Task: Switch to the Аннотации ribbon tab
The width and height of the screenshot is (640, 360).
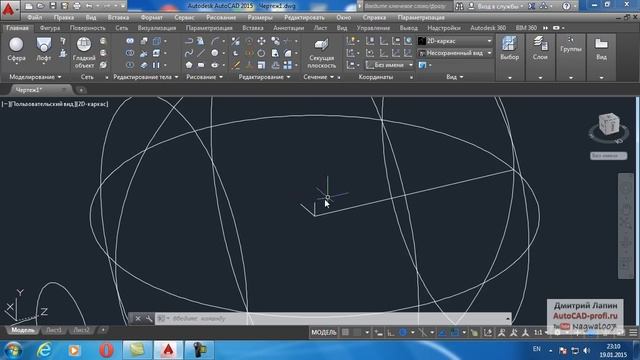Action: (x=288, y=28)
